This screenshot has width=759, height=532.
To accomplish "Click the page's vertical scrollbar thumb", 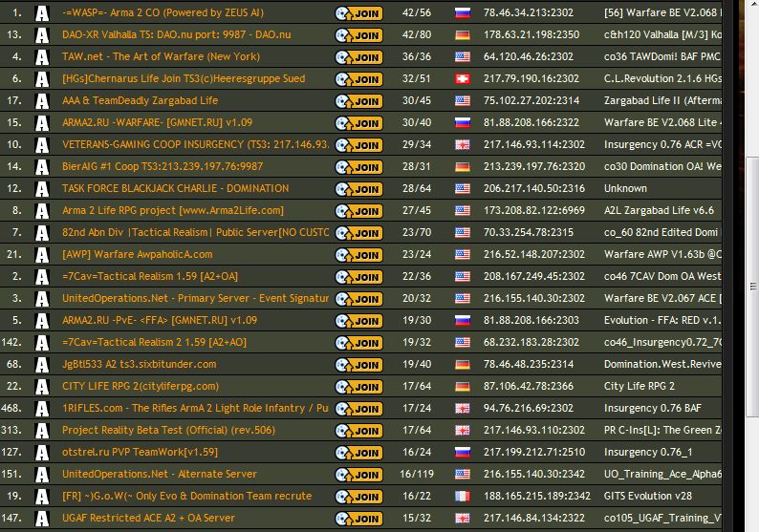I will coord(752,287).
